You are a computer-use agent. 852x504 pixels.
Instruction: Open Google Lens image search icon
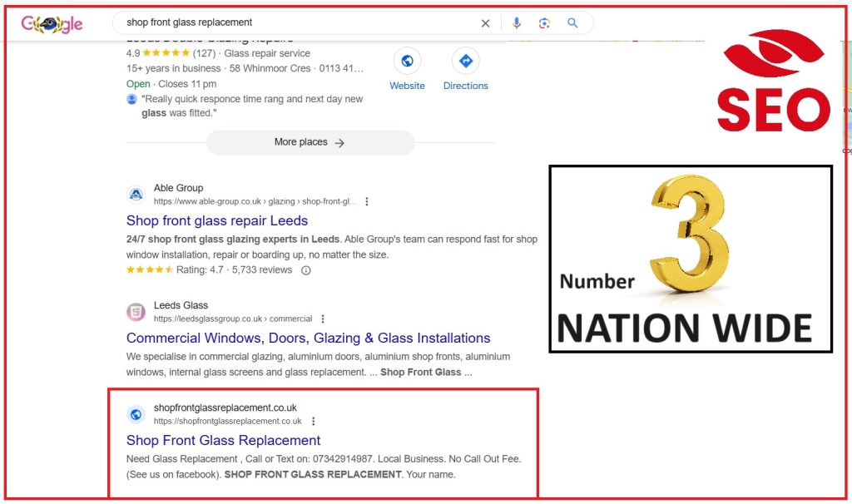[x=545, y=22]
